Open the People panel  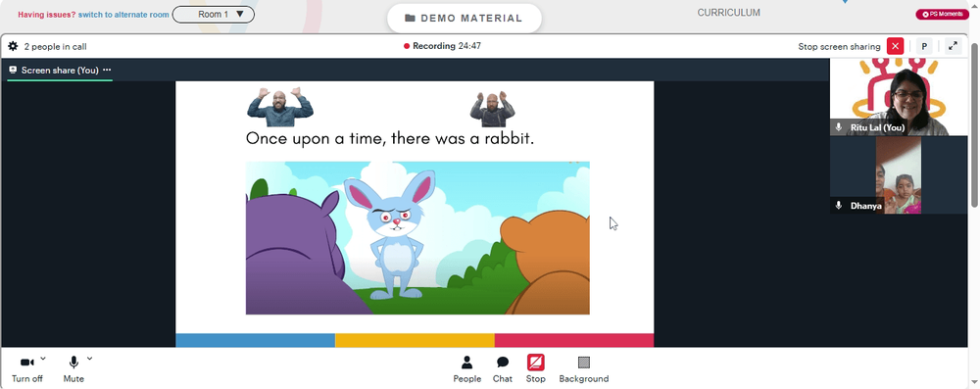466,369
